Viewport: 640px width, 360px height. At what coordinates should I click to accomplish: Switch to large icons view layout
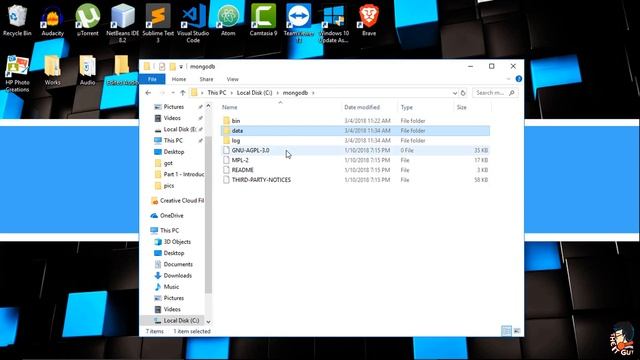pyautogui.click(x=517, y=331)
